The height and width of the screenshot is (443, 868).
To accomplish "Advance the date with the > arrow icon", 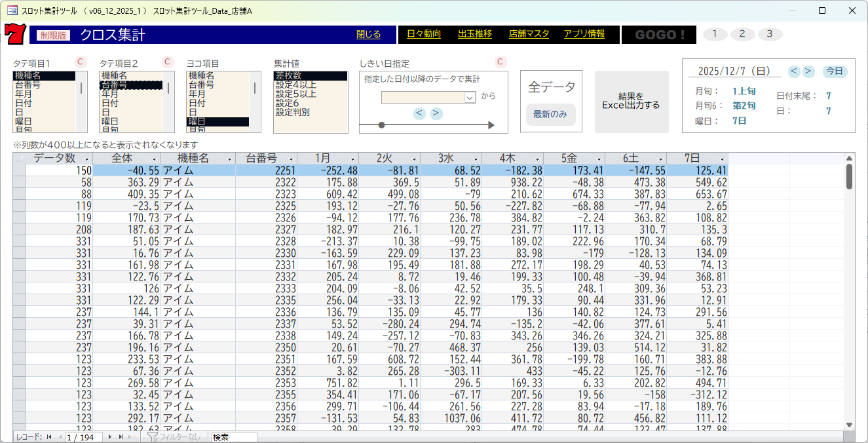I will coord(808,71).
